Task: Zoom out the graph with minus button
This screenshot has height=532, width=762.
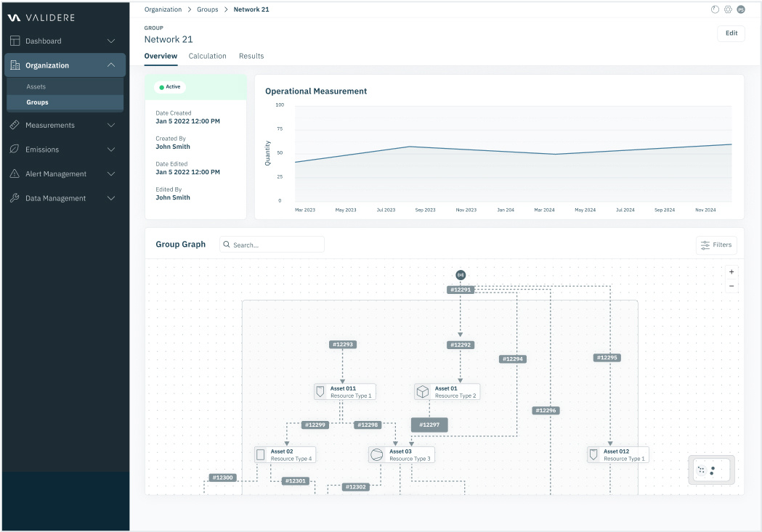Action: [x=731, y=286]
